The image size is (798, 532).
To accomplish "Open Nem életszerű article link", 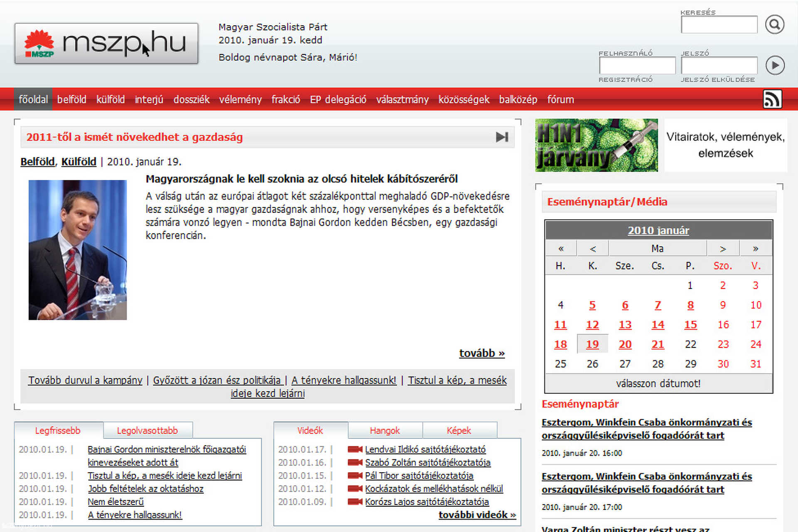I will pos(116,502).
